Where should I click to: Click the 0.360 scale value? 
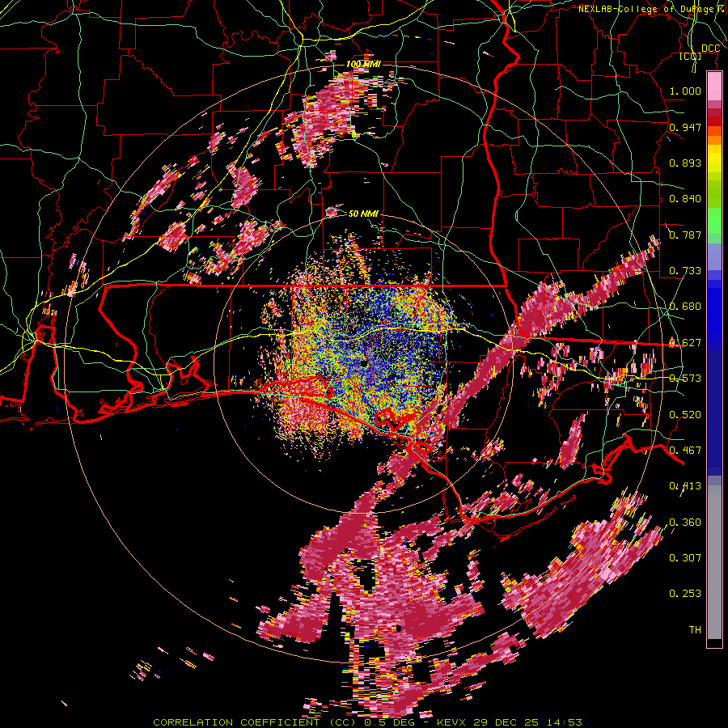[x=685, y=523]
